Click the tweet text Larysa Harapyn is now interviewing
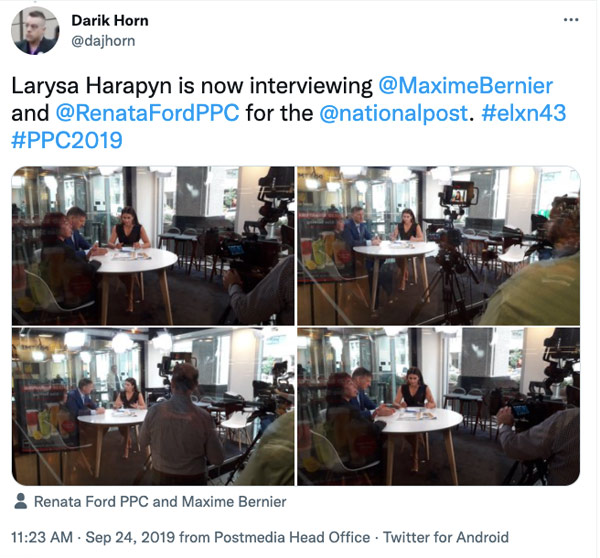Image resolution: width=600 pixels, height=558 pixels. 192,85
